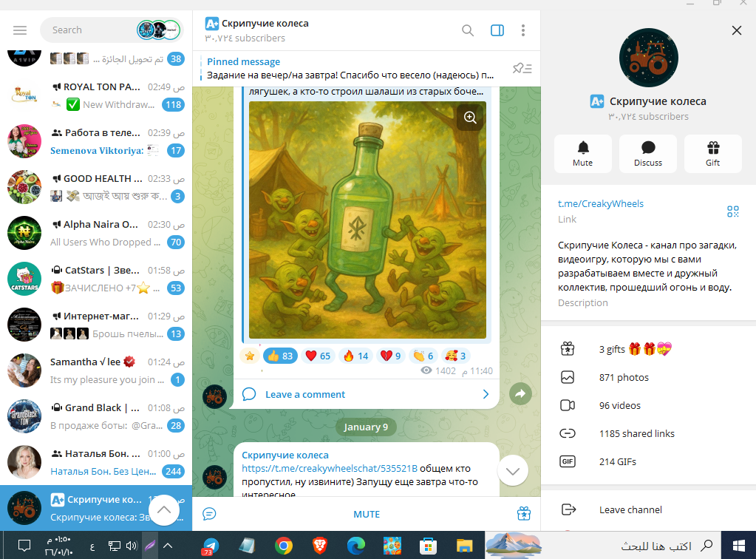Show QR code for channel link
The height and width of the screenshot is (559, 756).
pos(733,211)
